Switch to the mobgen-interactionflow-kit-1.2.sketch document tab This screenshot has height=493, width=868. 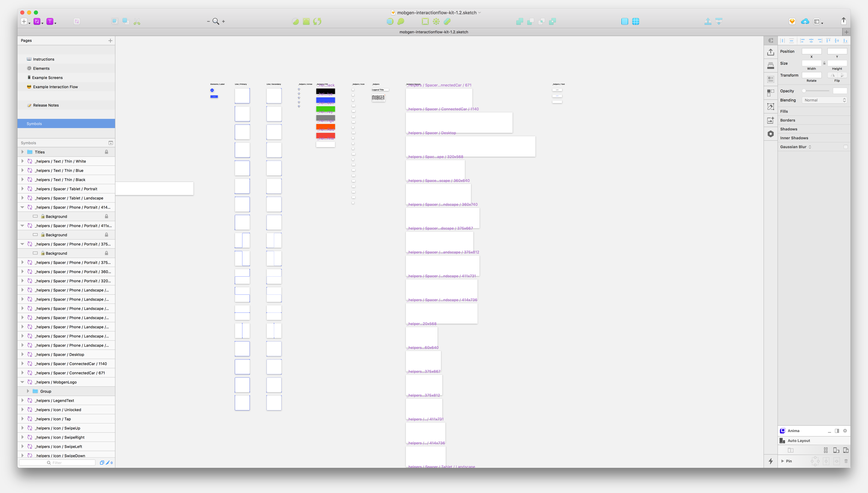coord(434,32)
